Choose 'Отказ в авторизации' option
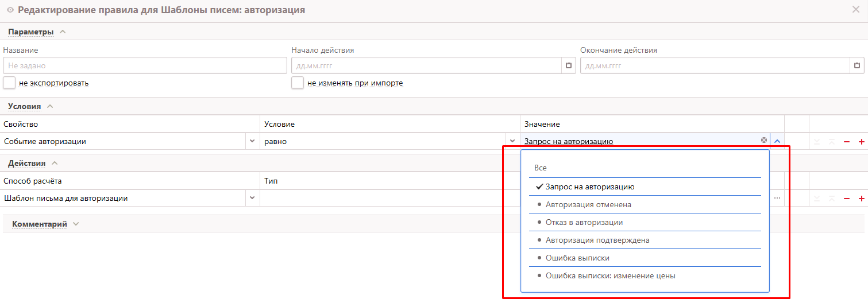The width and height of the screenshot is (868, 303). [x=584, y=223]
